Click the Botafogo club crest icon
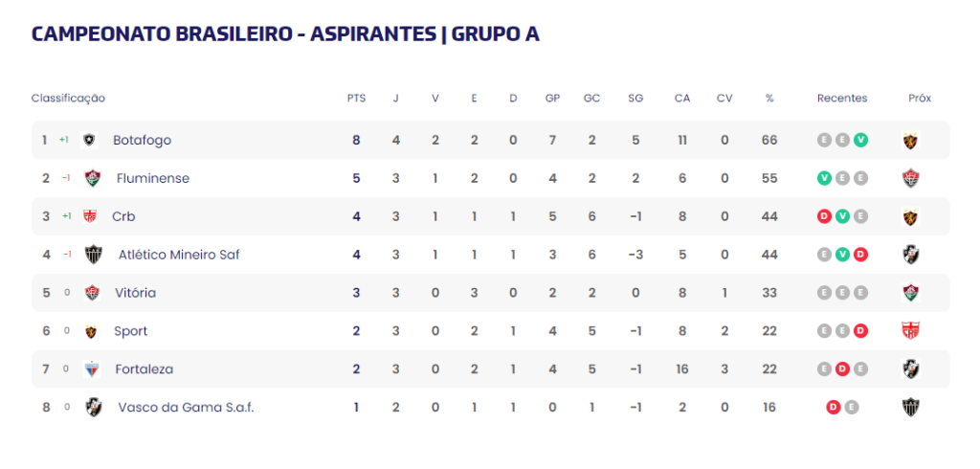 pos(90,140)
